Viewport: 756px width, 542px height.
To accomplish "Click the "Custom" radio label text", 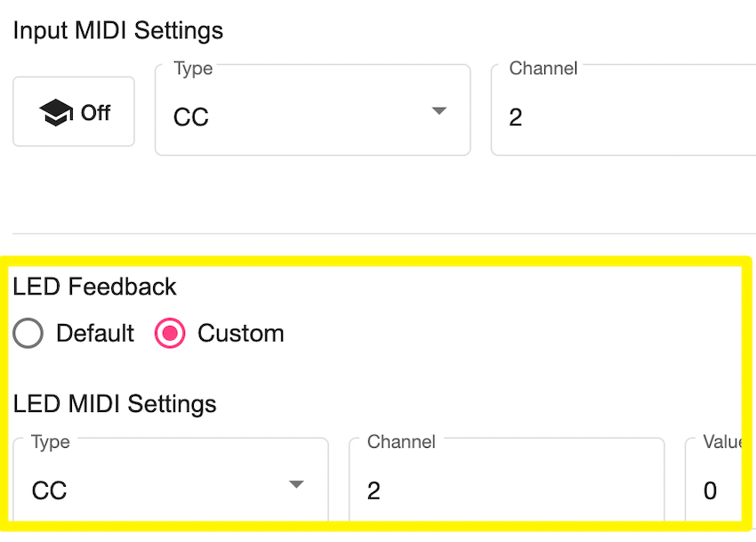I will 240,334.
